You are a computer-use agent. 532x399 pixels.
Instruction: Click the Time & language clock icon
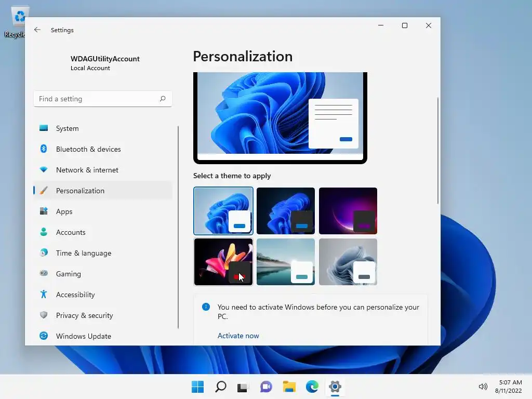click(x=44, y=253)
